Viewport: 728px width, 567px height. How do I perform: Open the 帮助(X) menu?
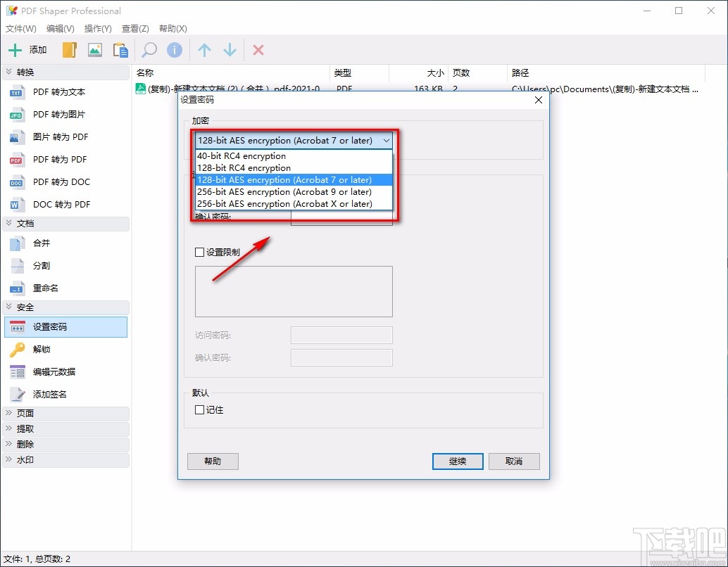coord(172,29)
